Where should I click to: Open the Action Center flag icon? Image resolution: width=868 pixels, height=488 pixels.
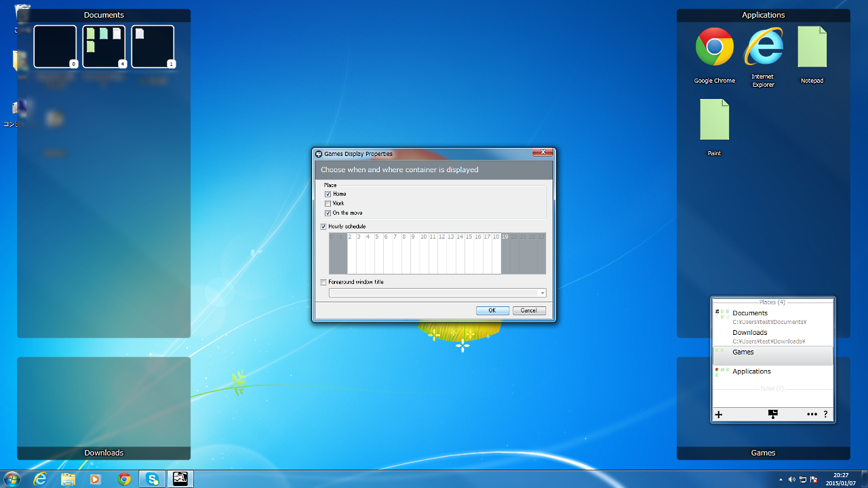pyautogui.click(x=814, y=479)
